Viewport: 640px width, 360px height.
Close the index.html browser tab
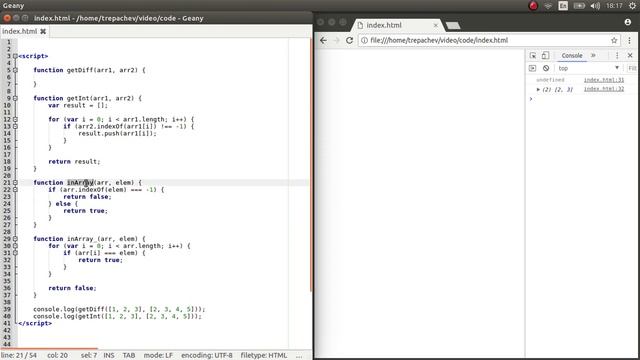coord(436,25)
